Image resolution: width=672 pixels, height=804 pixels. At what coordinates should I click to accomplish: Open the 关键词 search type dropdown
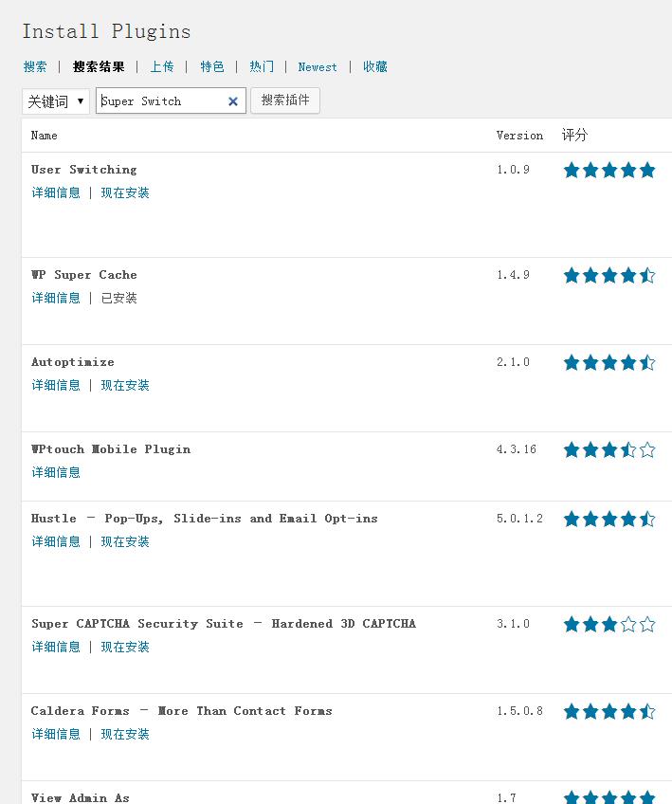pyautogui.click(x=55, y=101)
